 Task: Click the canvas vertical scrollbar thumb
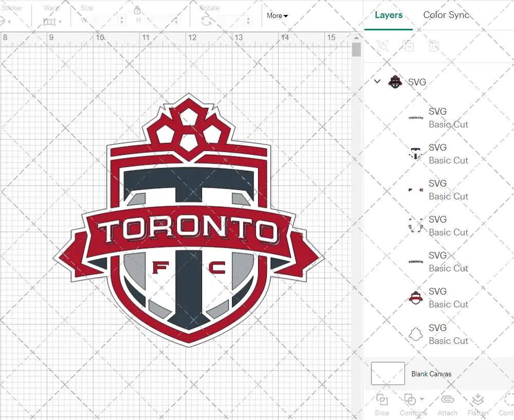tap(356, 50)
